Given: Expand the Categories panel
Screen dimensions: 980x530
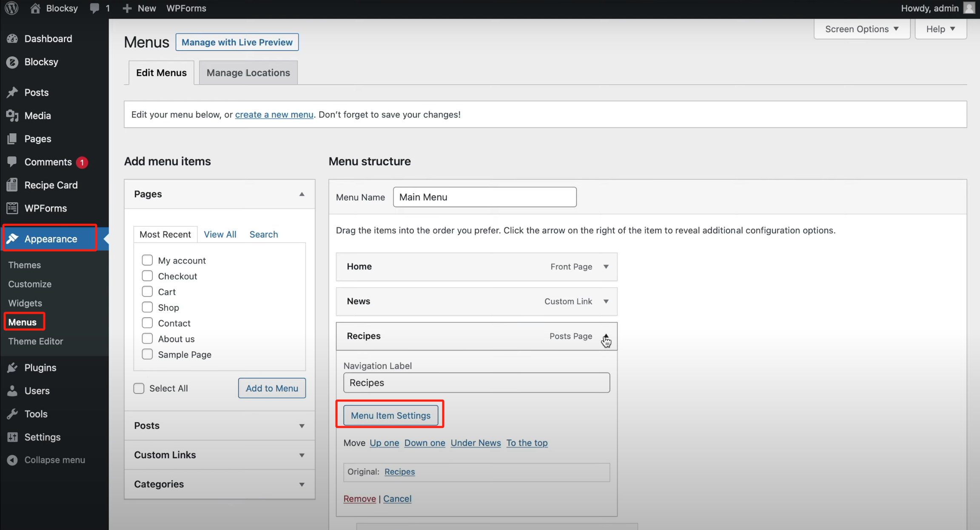Looking at the screenshot, I should 302,484.
